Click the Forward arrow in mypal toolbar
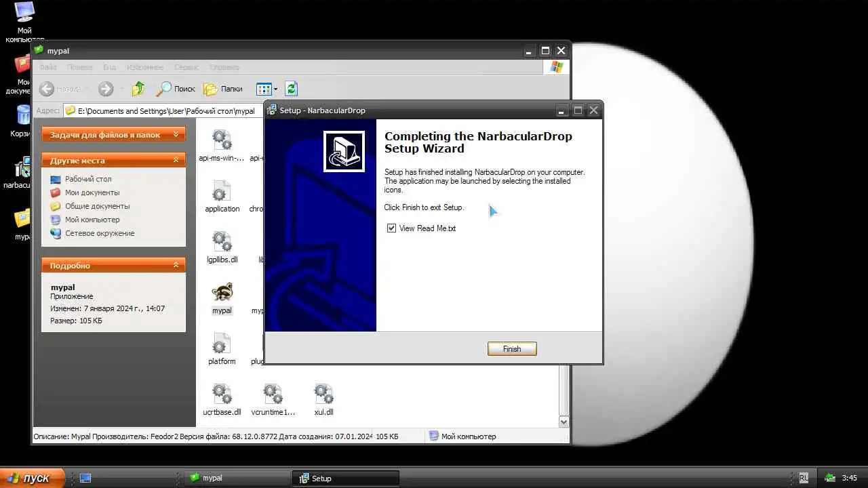Screen dimensions: 868x488 [x=106, y=89]
